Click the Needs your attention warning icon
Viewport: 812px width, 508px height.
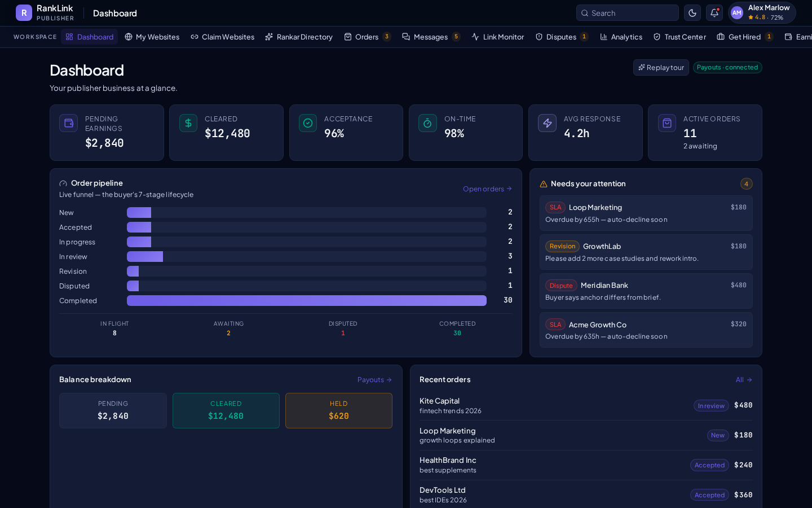[544, 184]
